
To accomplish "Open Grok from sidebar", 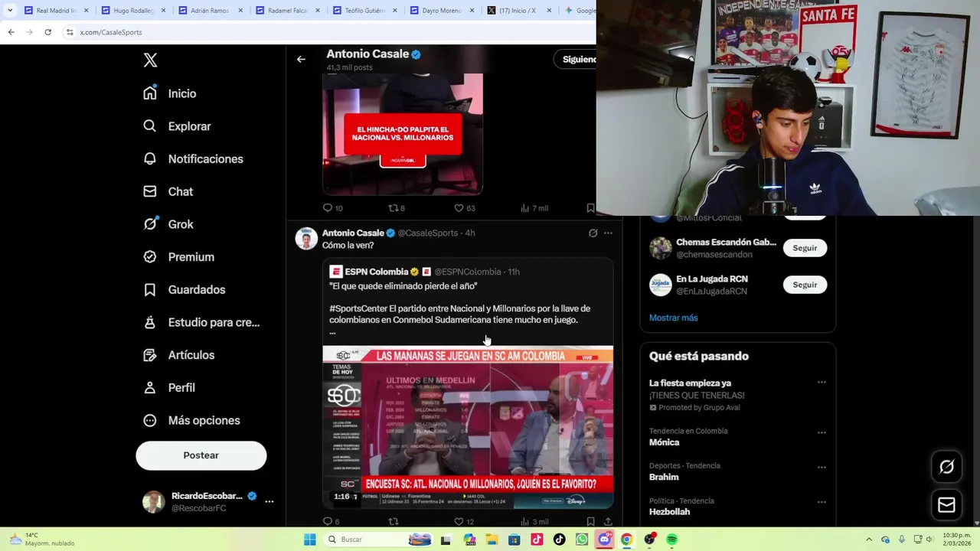I will point(168,224).
